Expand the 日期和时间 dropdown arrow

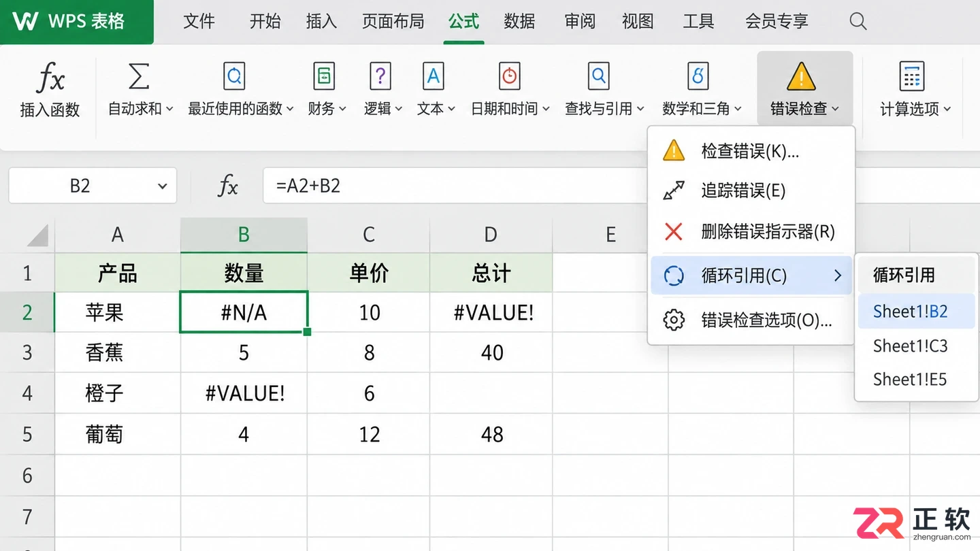point(546,109)
